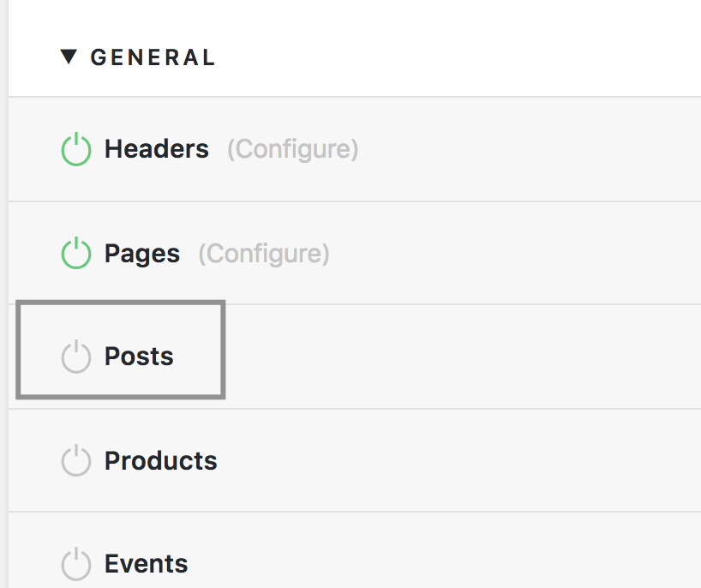This screenshot has height=588, width=701.
Task: Open Configure link next to Headers
Action: click(292, 149)
